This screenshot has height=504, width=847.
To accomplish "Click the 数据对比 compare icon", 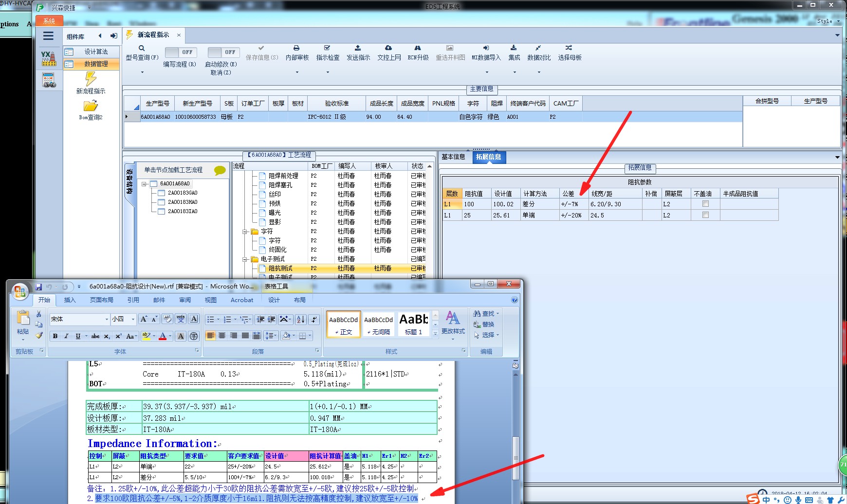I will (x=538, y=48).
